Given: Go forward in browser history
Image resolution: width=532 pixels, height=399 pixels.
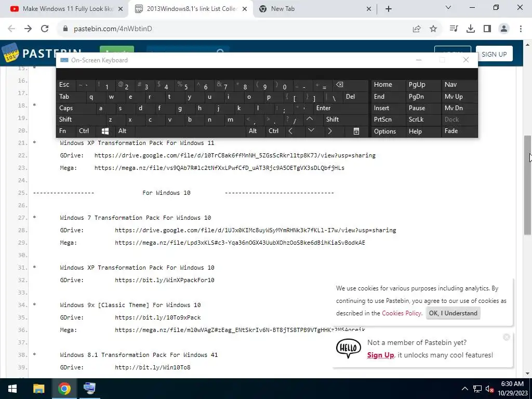Looking at the screenshot, I should 28,29.
